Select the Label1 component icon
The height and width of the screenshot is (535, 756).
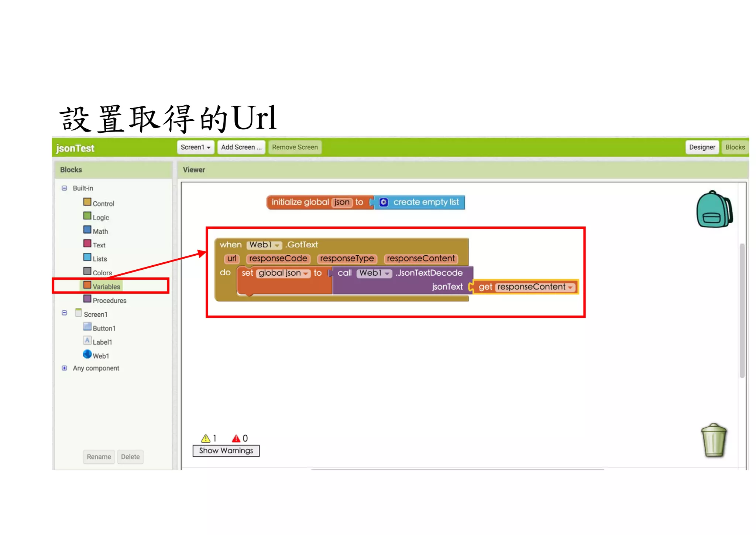pos(87,340)
